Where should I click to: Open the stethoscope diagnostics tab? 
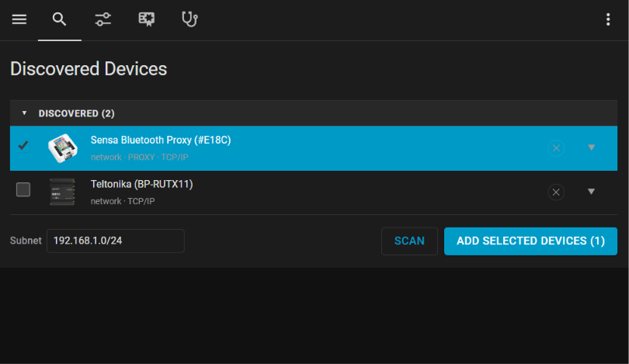pyautogui.click(x=189, y=19)
